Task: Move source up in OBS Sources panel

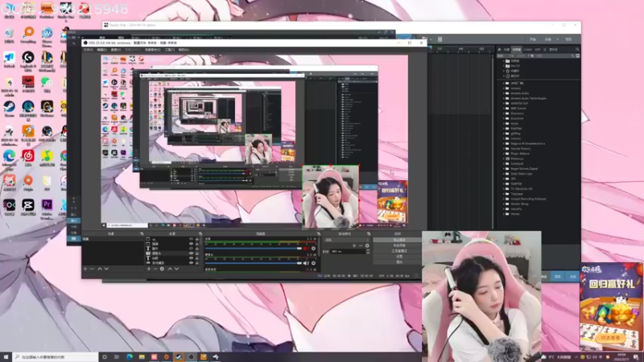Action: pos(170,269)
